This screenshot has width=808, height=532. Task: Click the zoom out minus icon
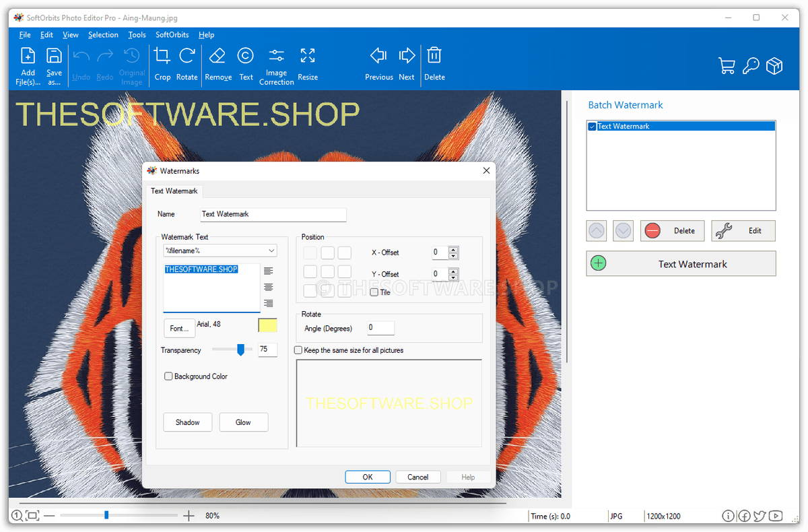(50, 516)
